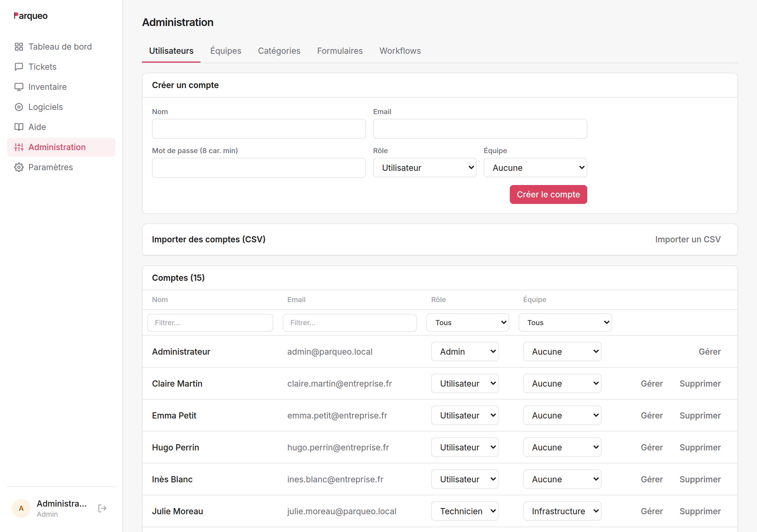Open Logiciels in the sidebar

[x=61, y=107]
